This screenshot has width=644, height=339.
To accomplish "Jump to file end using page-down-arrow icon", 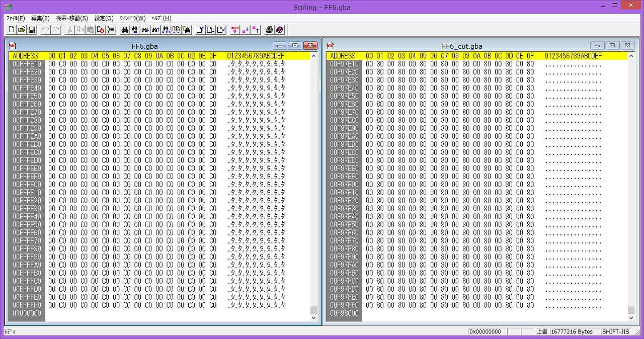I will (211, 30).
